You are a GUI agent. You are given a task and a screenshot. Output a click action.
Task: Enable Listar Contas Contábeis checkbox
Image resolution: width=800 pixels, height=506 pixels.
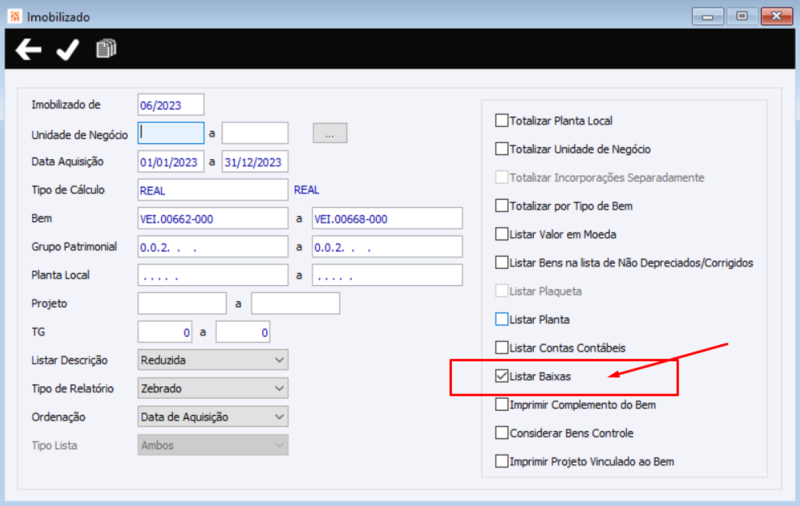point(502,348)
